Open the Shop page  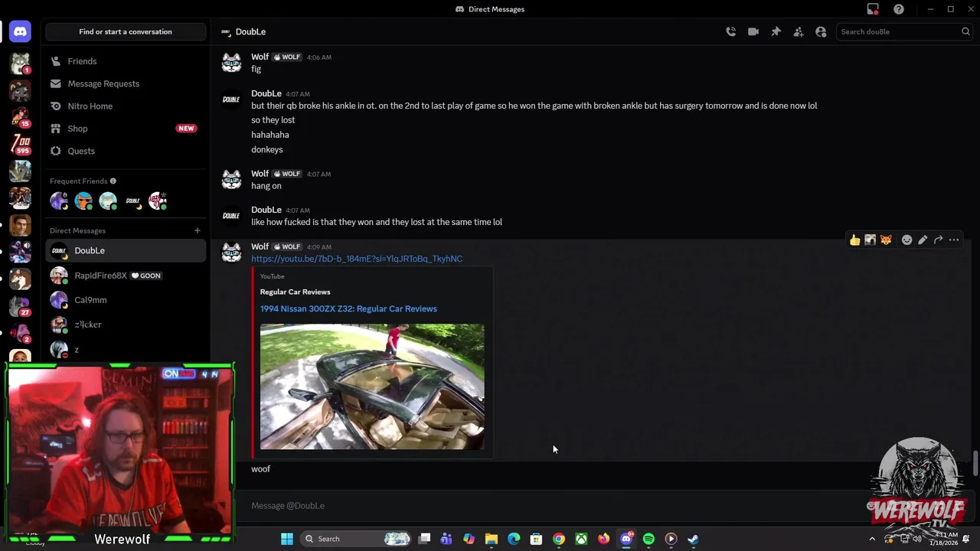coord(126,129)
